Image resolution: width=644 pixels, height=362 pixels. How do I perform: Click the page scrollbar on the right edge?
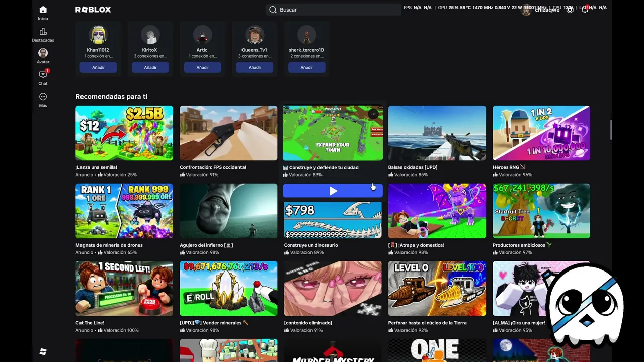(611, 130)
